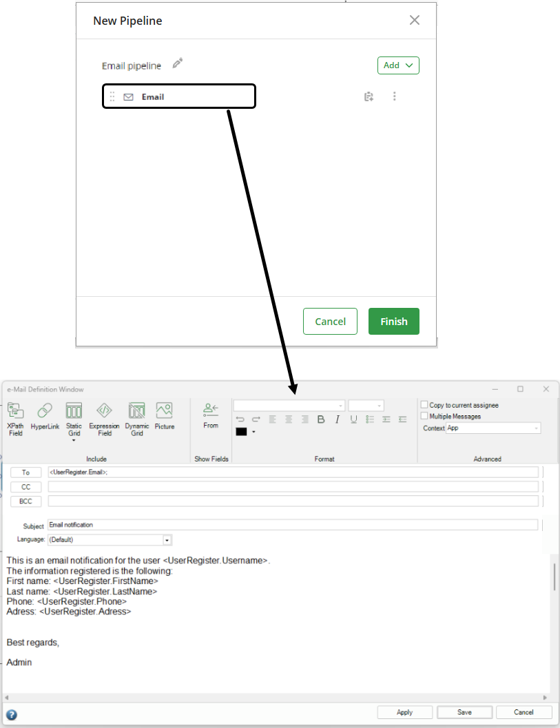Show the From field
Viewport: 560px width, 728px height.
pyautogui.click(x=211, y=415)
